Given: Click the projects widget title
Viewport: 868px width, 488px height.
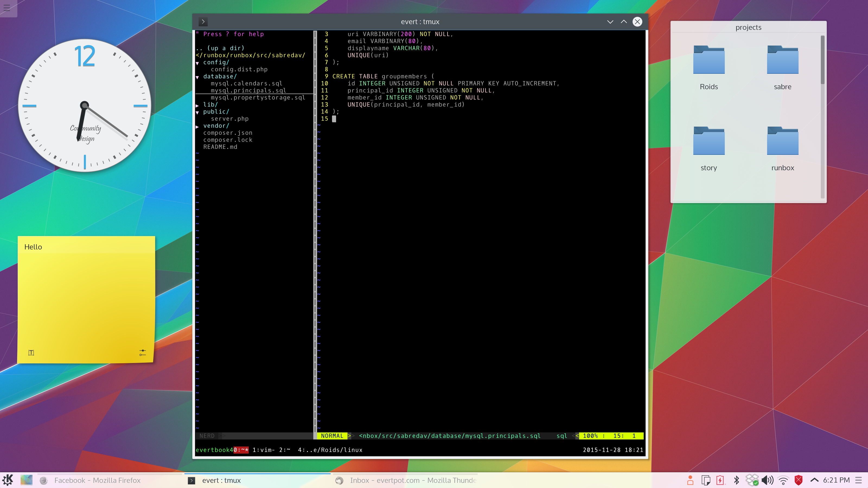Looking at the screenshot, I should (748, 27).
